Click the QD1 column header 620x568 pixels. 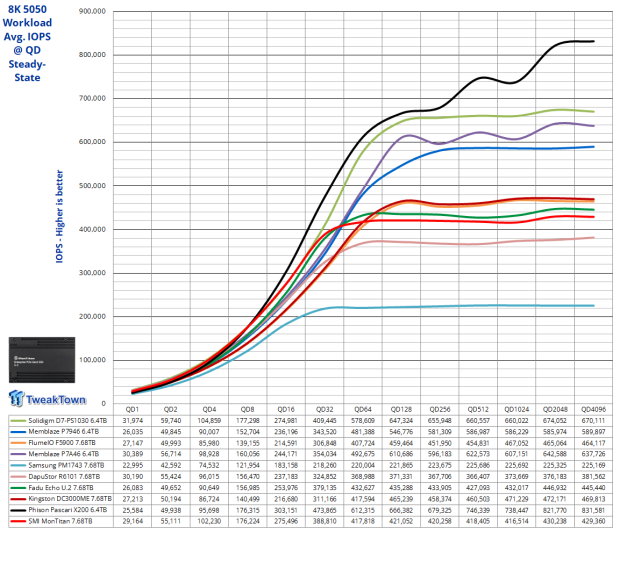[x=132, y=409]
